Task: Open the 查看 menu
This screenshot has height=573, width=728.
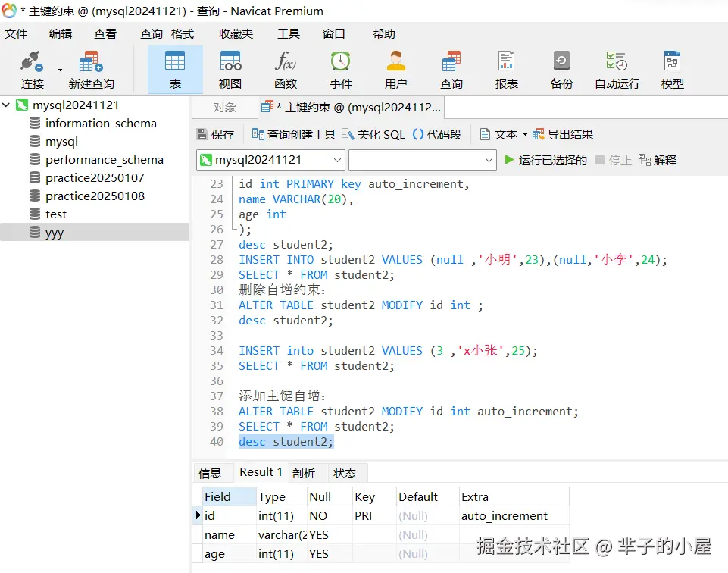Action: (x=105, y=34)
